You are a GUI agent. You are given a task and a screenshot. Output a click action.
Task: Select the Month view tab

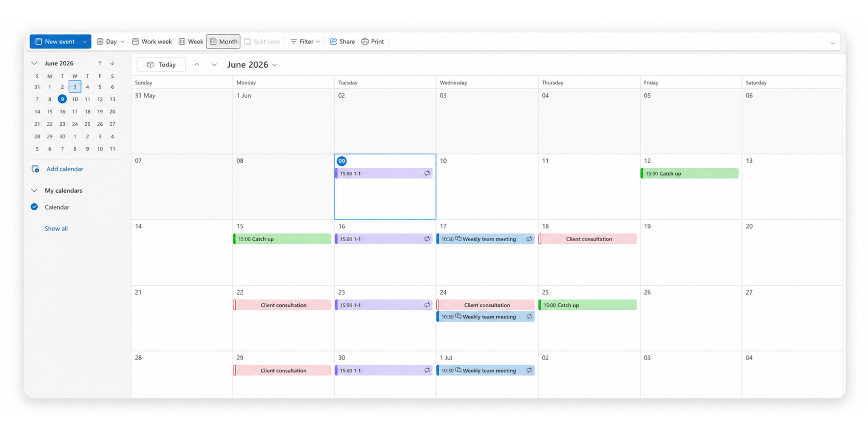coord(224,42)
